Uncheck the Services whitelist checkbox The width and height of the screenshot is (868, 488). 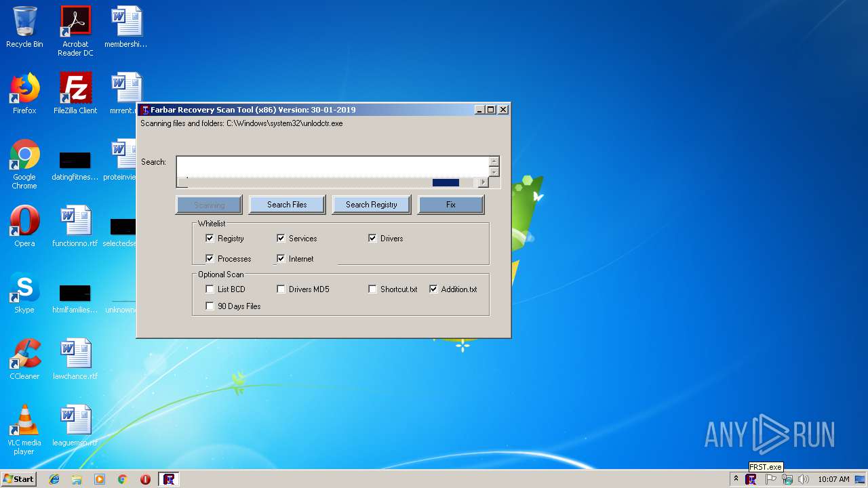click(281, 239)
